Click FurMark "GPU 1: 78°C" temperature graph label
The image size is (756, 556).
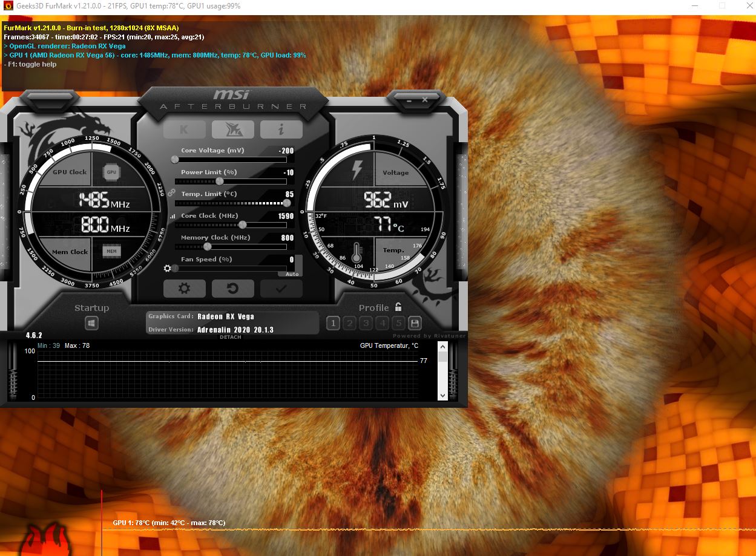[x=169, y=523]
